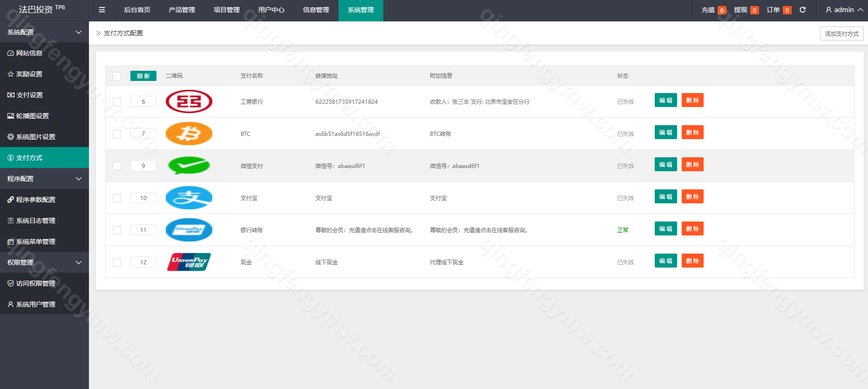Open 访问权限管理 shield item

pos(44,283)
